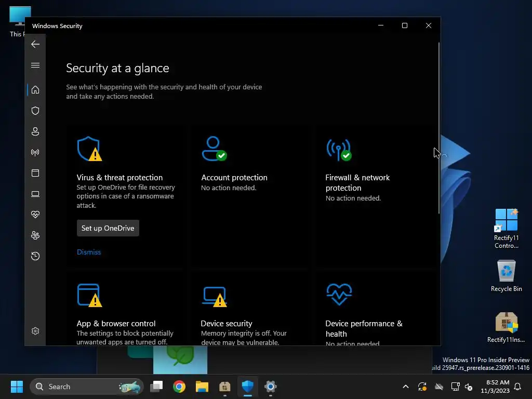
Task: Open the Settings gear taskbar icon
Action: pos(270,387)
